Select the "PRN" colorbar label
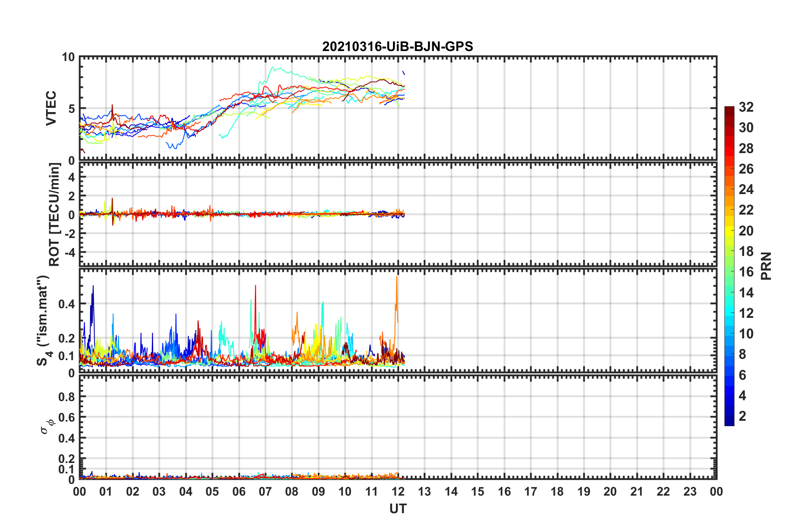 766,266
